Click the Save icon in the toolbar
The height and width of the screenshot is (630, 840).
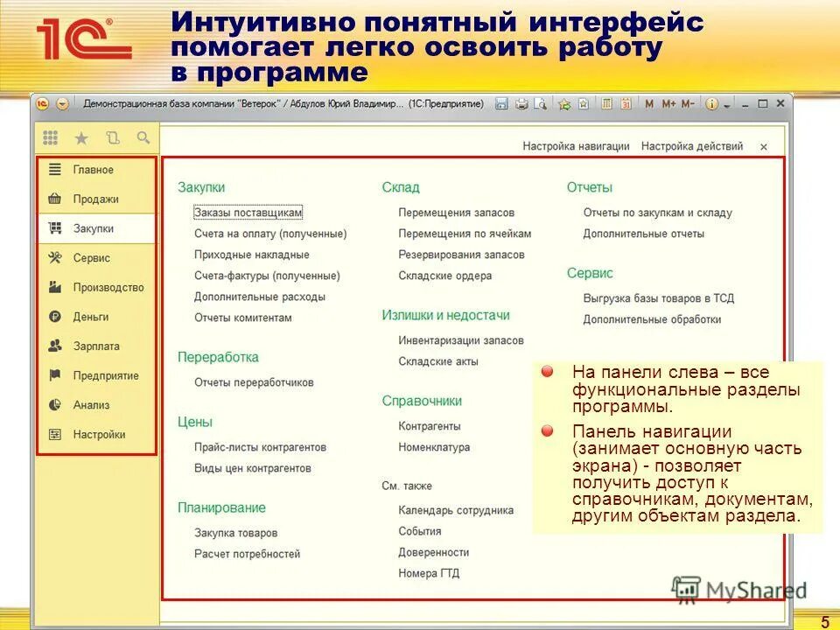pyautogui.click(x=504, y=103)
